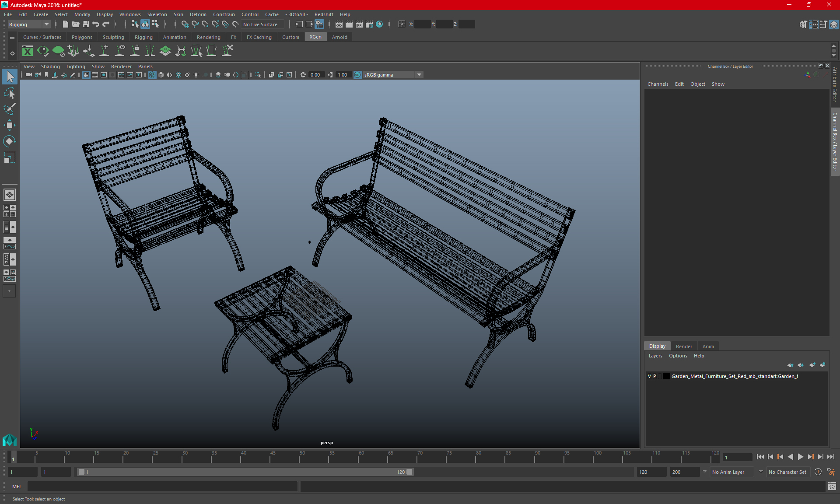
Task: Click the Layer Editor Options menu
Action: click(x=678, y=356)
